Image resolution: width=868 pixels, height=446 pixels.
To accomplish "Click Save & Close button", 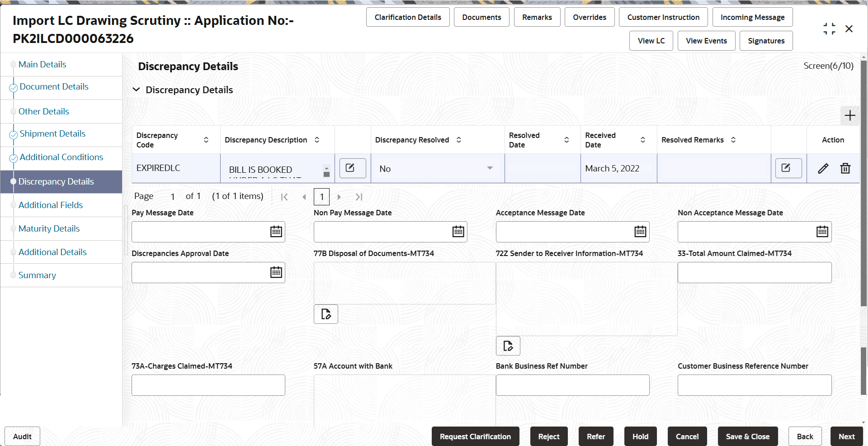I will (748, 437).
